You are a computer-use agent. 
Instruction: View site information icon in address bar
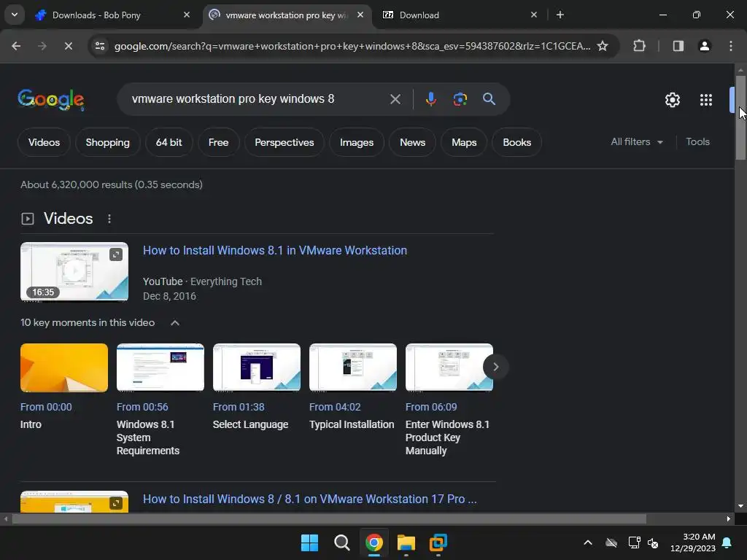click(100, 46)
